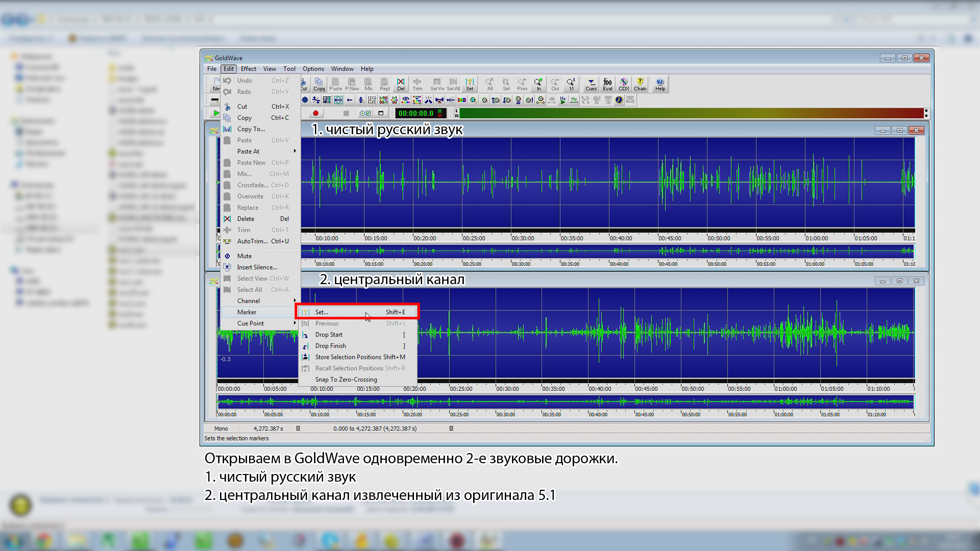Select Drop Finish in the Marker submenu
The width and height of the screenshot is (980, 551).
pyautogui.click(x=358, y=346)
